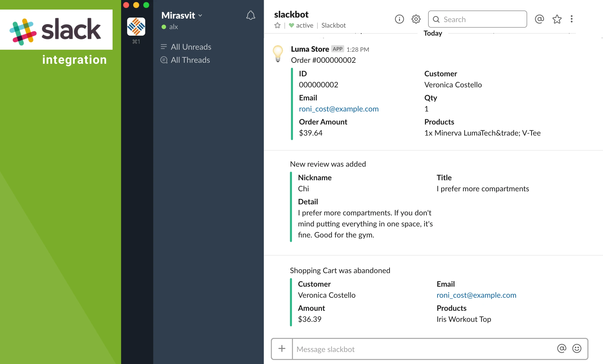Open All Unreads in sidebar

[x=191, y=47]
